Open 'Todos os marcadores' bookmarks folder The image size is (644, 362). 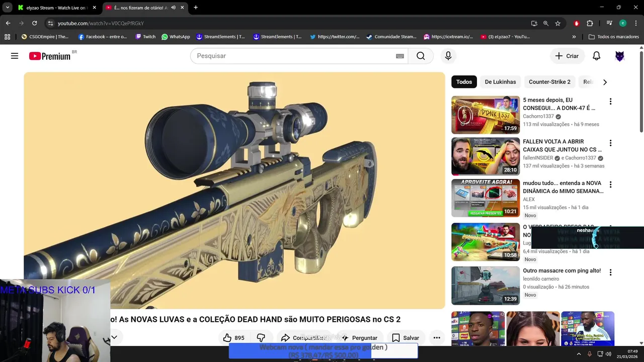[x=614, y=37]
